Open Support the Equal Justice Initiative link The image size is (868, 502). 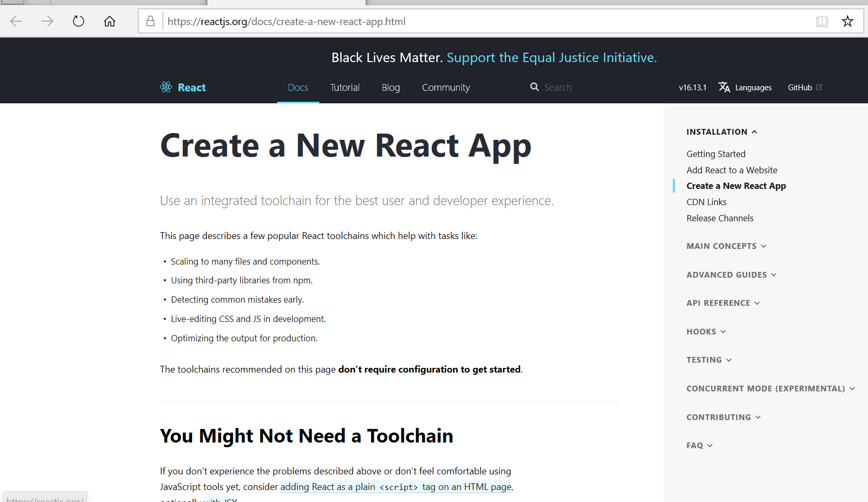pos(552,57)
